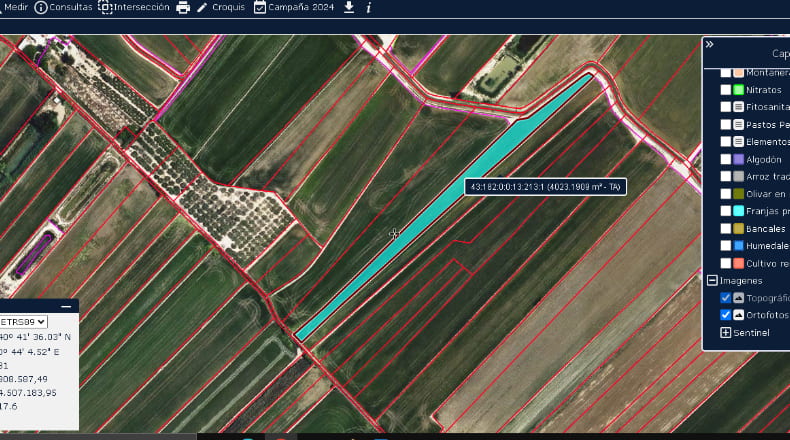The image size is (790, 440).
Task: Toggle the Algodón layer checkbox
Action: coord(726,159)
